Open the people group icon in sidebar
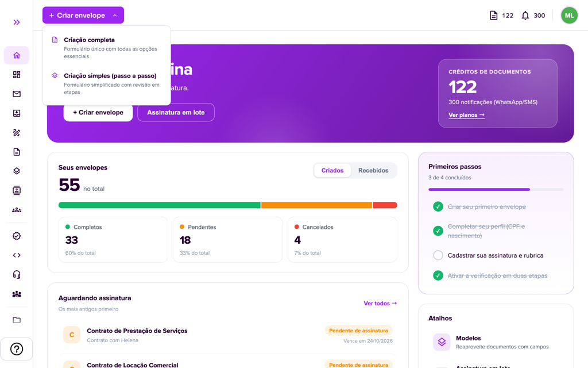588x368 pixels. 17,210
